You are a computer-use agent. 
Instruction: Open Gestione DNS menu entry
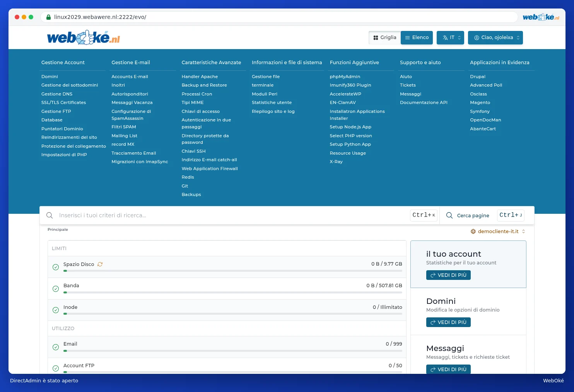57,94
